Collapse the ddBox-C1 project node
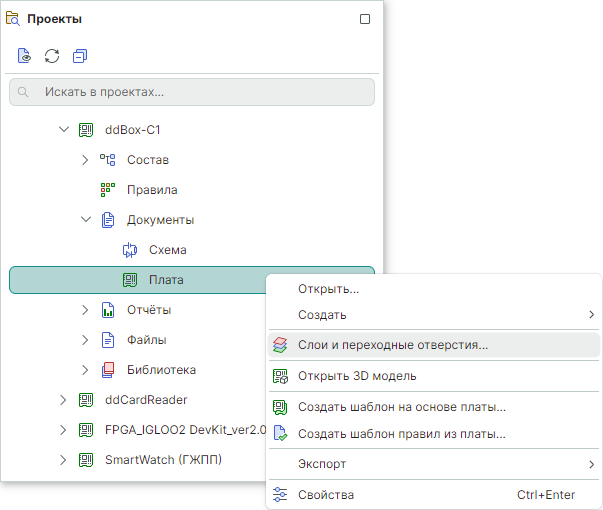603x510 pixels. 64,130
